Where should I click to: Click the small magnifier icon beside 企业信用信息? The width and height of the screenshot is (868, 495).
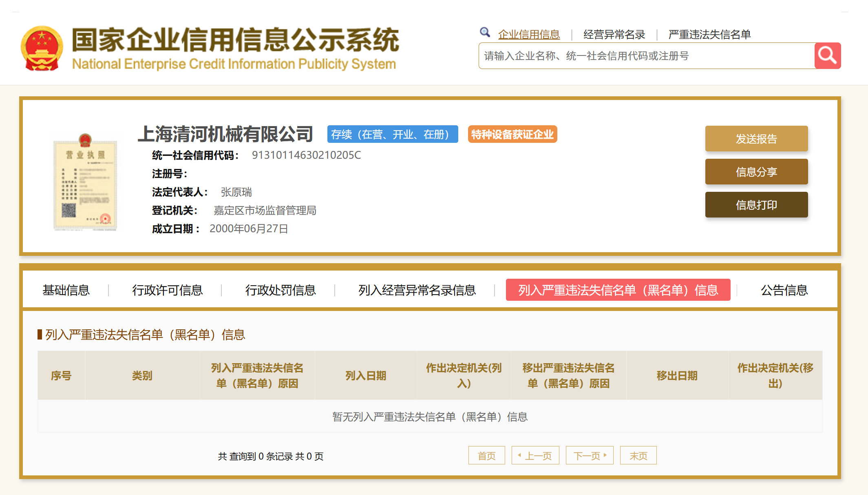pos(485,32)
